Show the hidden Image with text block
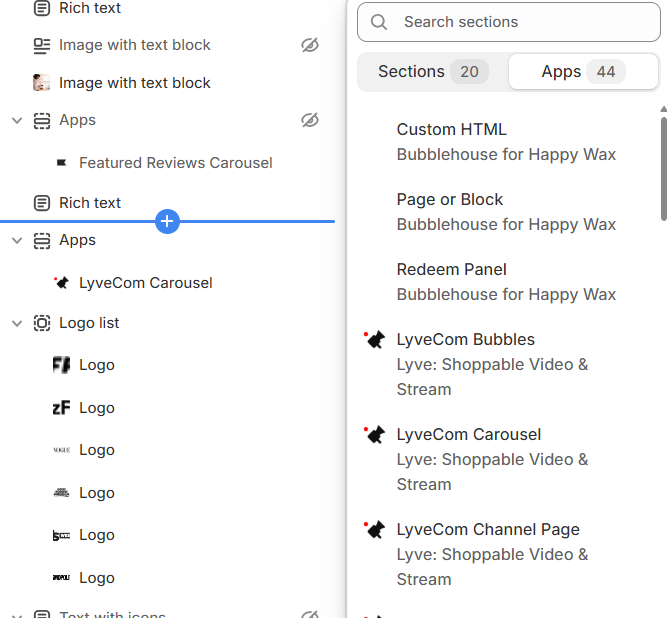Screen dimensions: 667x618 pyautogui.click(x=310, y=45)
